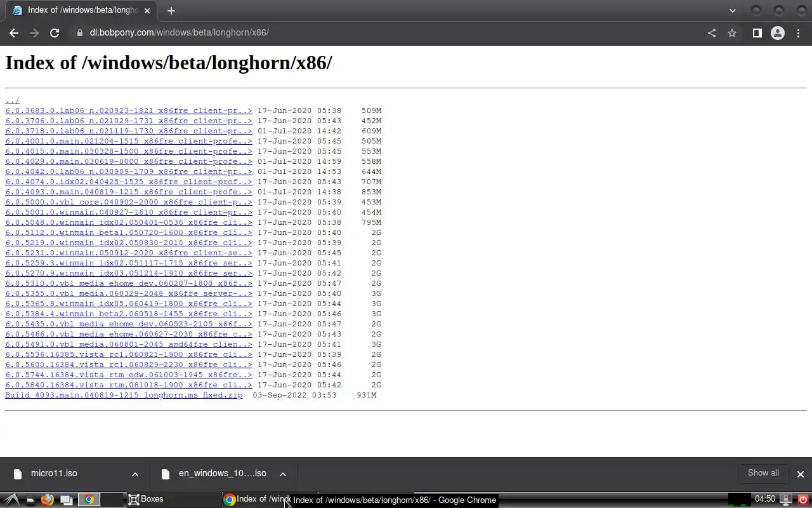Viewport: 812px width, 508px height.
Task: Get 6.0.5840.16384.vista_rtm.061018-1900 file
Action: pyautogui.click(x=129, y=385)
